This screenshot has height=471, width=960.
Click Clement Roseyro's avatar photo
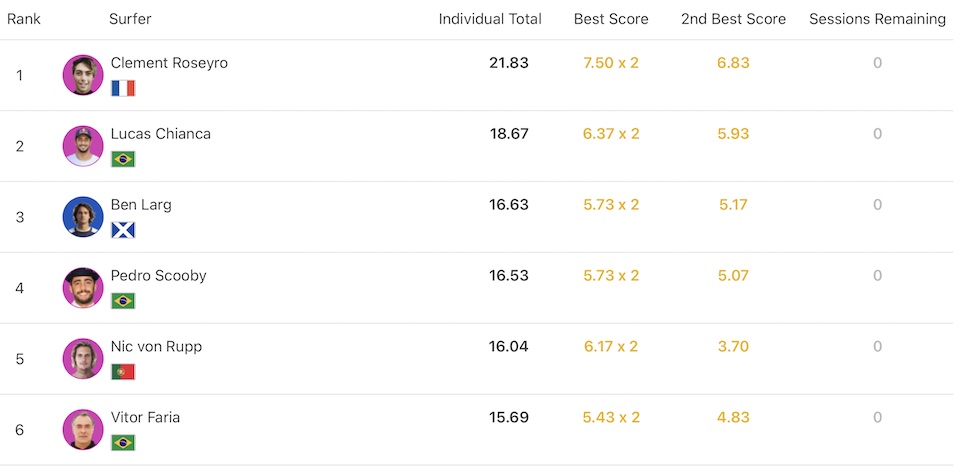[83, 75]
